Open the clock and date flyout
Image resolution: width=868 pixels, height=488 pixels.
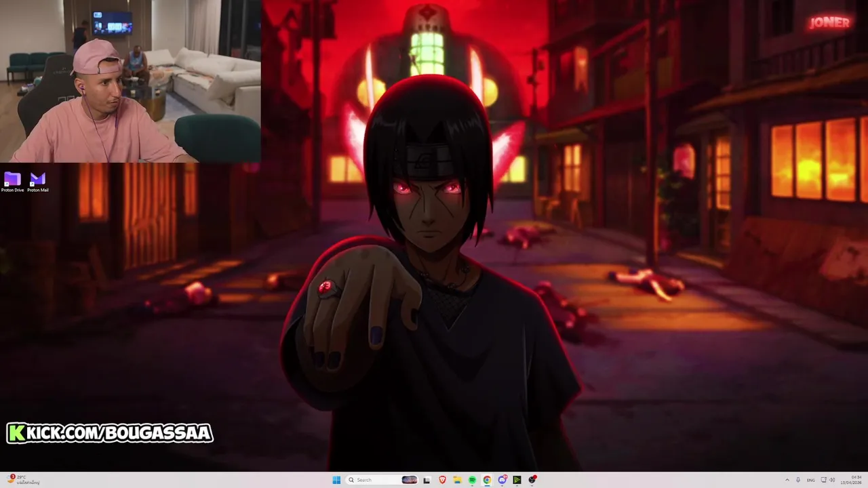[851, 480]
